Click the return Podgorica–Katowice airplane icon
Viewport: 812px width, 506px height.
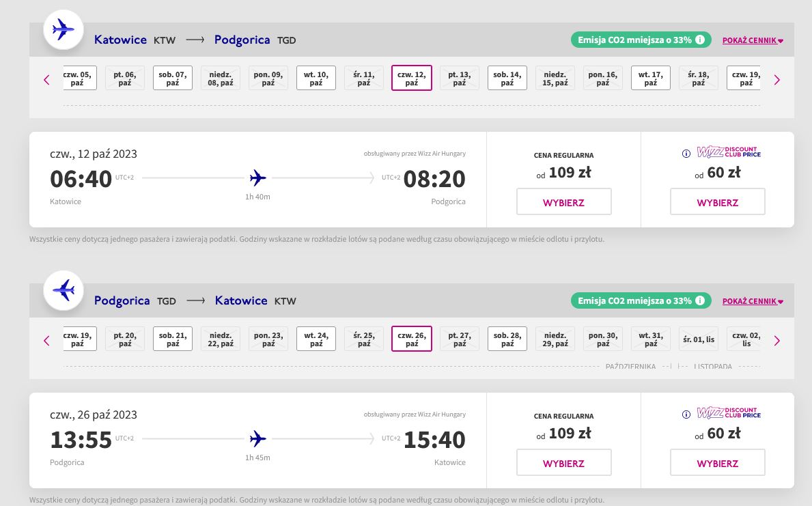(x=64, y=290)
